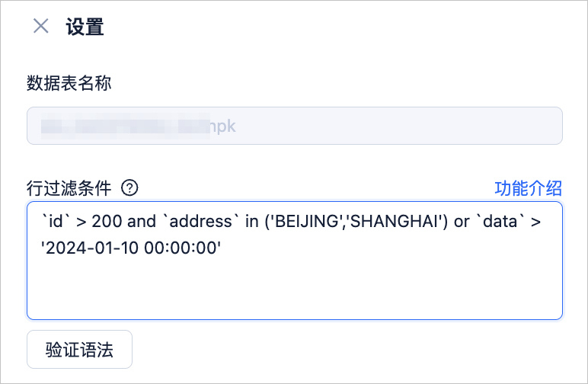The width and height of the screenshot is (588, 384).
Task: Close the 设置 panel with the X icon
Action: coord(41,26)
